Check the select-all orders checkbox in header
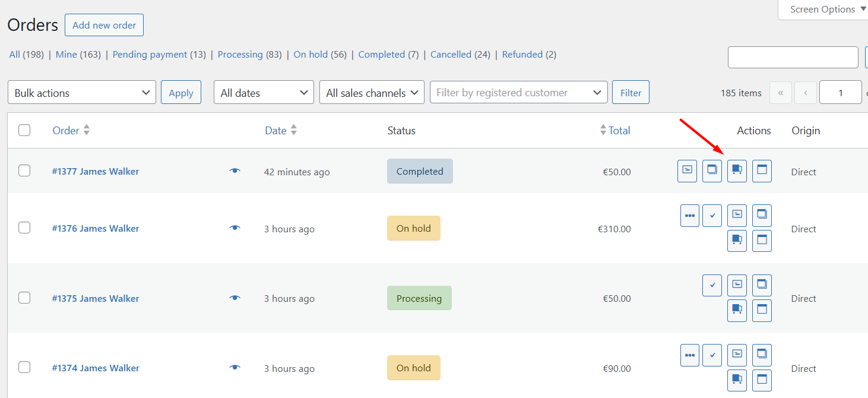 [24, 131]
